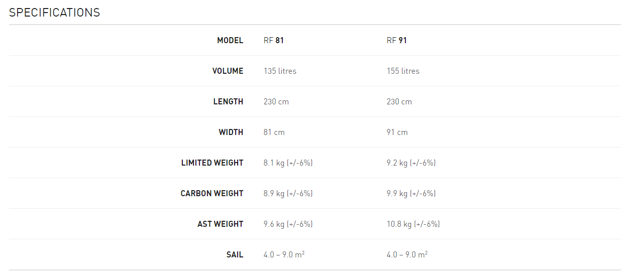Select the LIMITED WEIGHT row label

[x=212, y=163]
